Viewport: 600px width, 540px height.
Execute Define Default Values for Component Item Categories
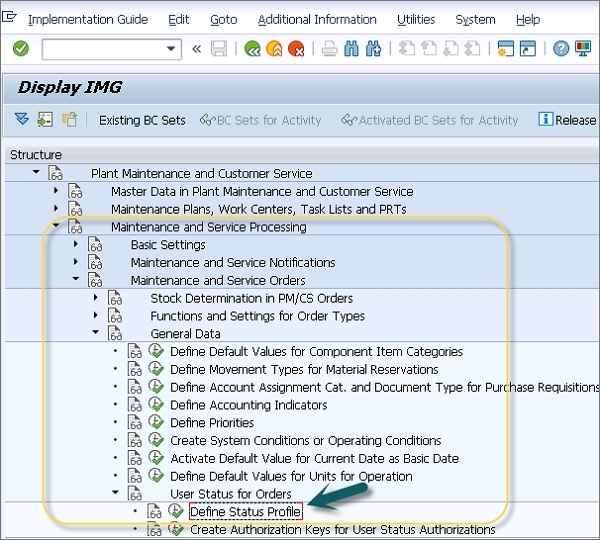coord(156,351)
